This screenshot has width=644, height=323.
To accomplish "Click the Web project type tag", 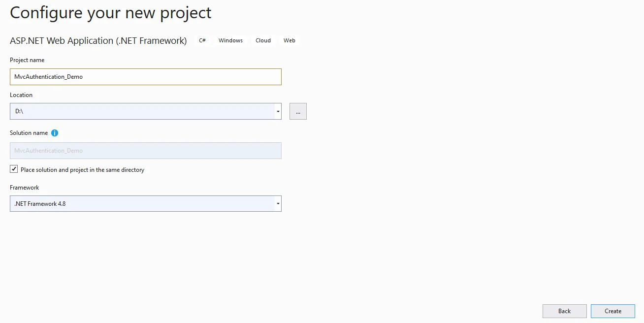I will coord(290,40).
